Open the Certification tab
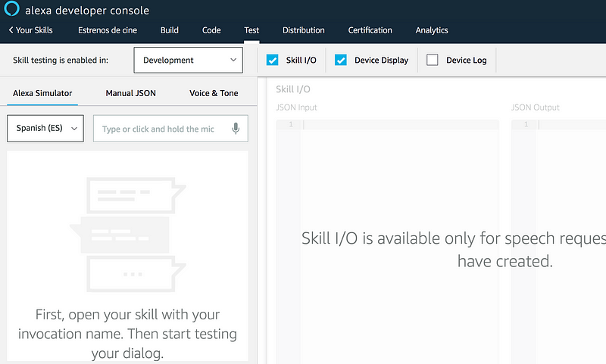Screen dimensions: 606x364 coord(370,30)
